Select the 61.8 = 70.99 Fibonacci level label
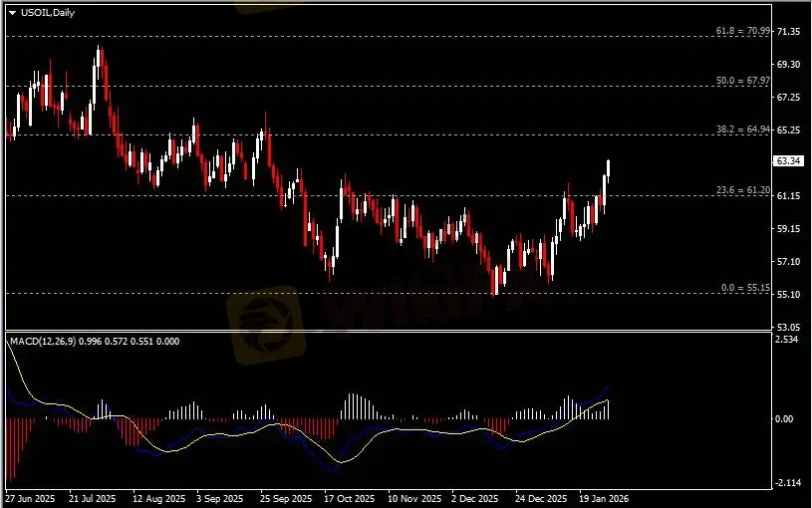Viewport: 812px width, 508px height. [743, 31]
